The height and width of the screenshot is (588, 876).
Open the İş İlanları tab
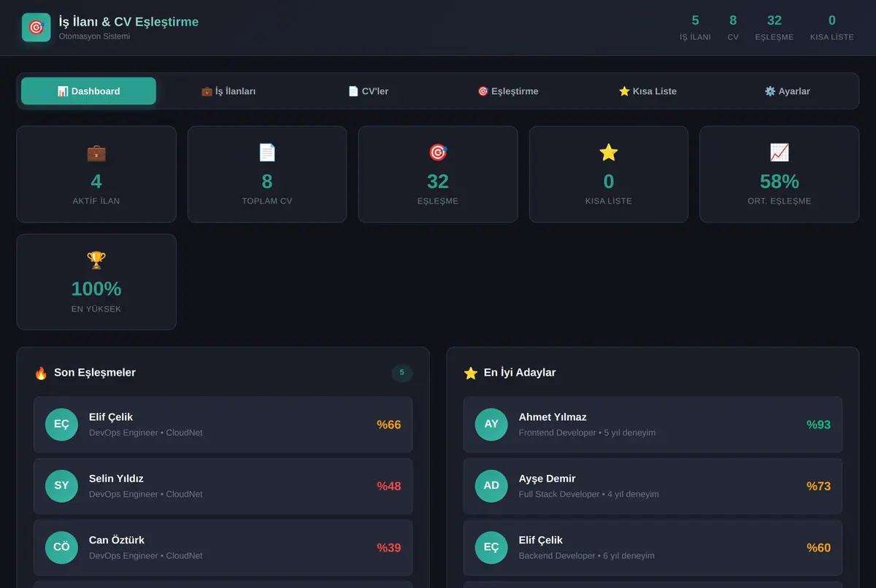[228, 91]
